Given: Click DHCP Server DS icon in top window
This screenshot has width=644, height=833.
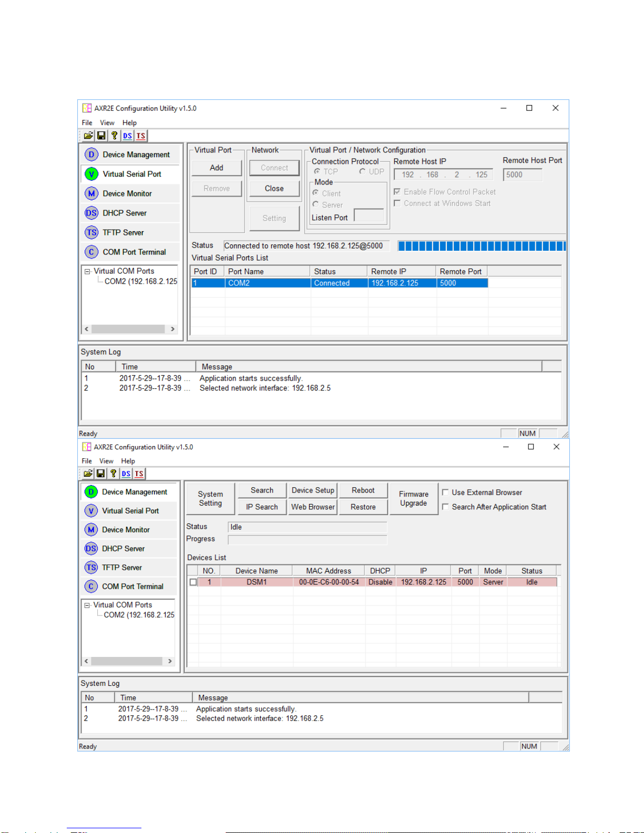Looking at the screenshot, I should click(91, 213).
